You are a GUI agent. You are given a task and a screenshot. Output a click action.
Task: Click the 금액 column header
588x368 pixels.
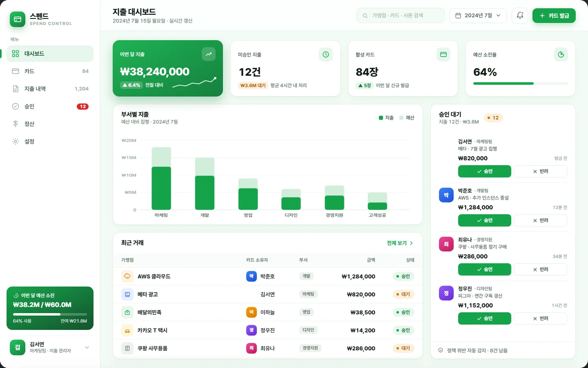pos(371,260)
